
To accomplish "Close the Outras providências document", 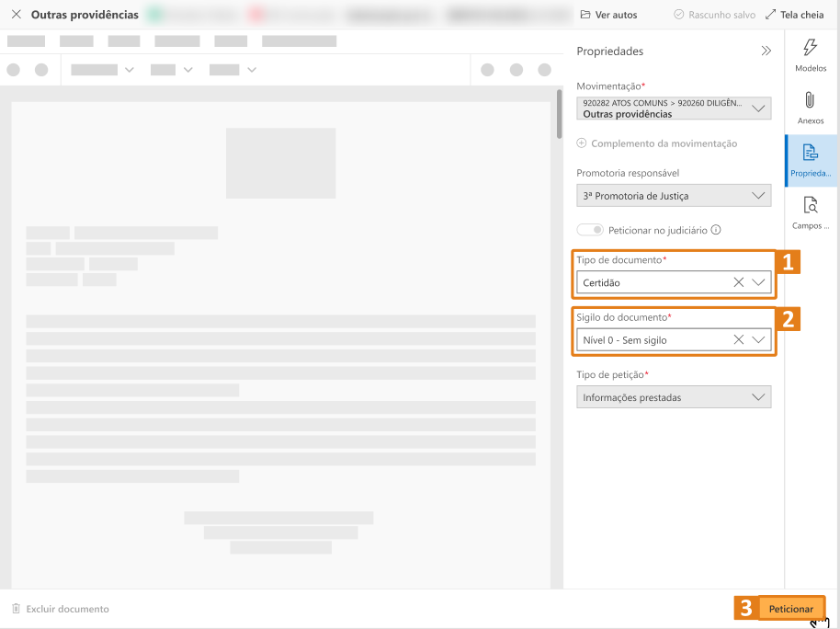I will (16, 15).
